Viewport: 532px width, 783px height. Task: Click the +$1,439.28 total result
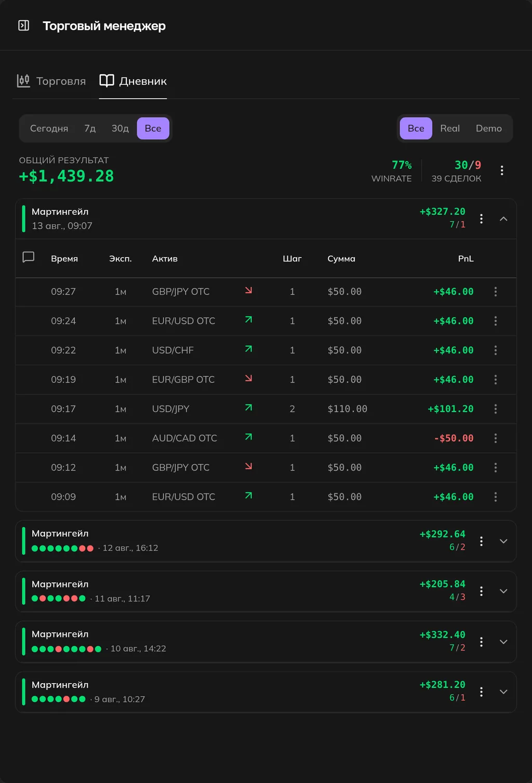(x=66, y=176)
